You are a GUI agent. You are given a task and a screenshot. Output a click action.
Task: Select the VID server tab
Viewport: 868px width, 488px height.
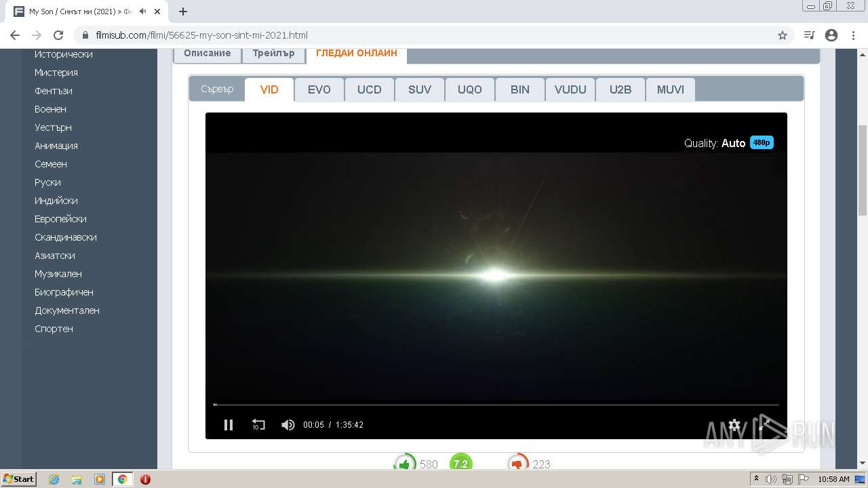[269, 89]
